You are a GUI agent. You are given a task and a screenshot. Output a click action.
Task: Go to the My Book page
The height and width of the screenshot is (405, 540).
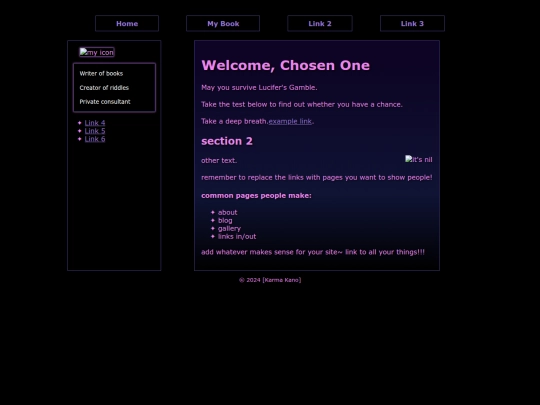(223, 23)
